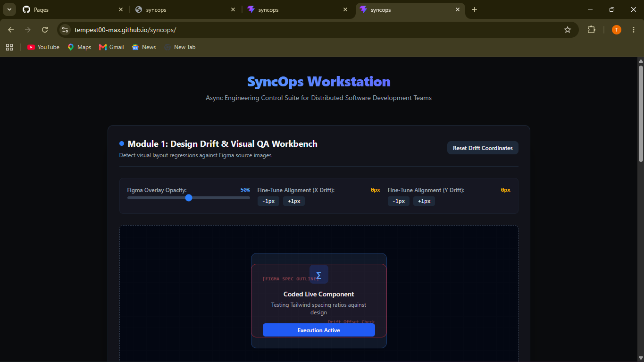Screen dimensions: 644x362
Task: Click the FIGMA SPEC OUTLINE label
Action: click(291, 279)
